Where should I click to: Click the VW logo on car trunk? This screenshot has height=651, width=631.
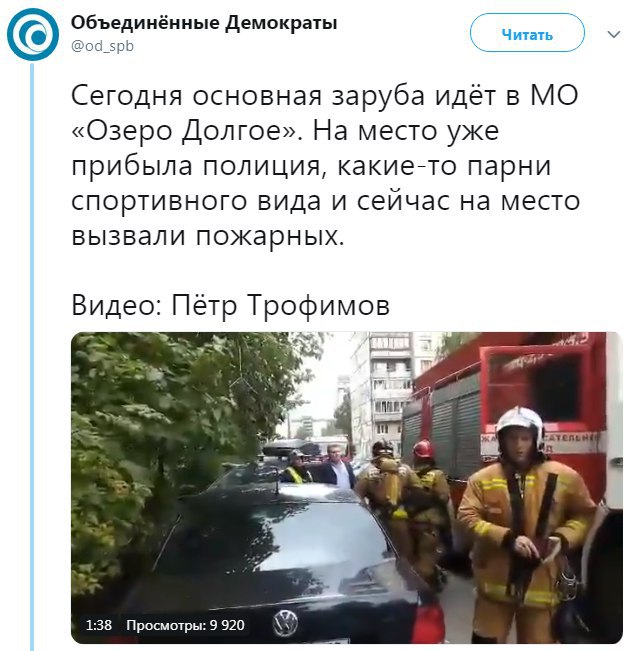(x=286, y=623)
